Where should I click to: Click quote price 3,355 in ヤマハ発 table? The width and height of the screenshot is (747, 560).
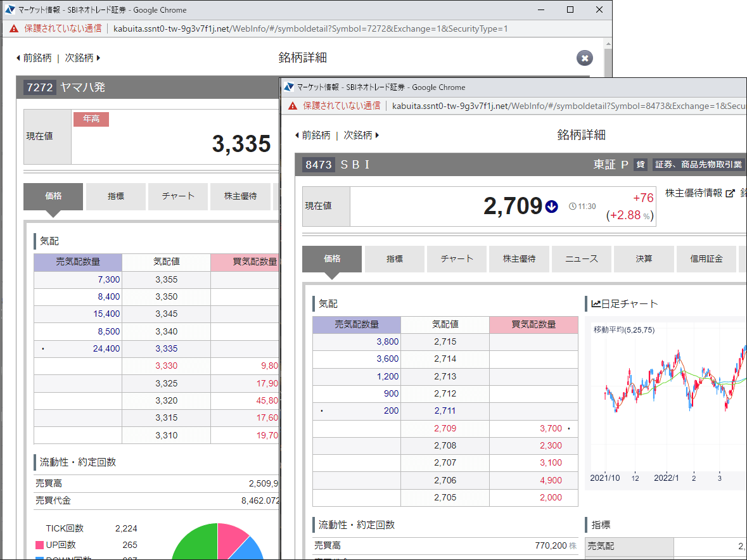coord(166,280)
